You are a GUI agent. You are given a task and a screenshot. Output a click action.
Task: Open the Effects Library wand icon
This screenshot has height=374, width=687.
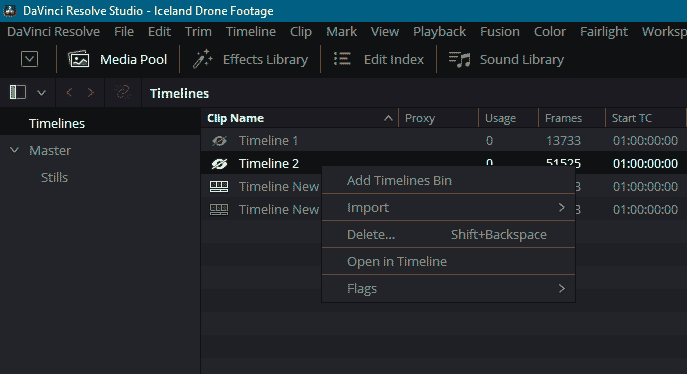pos(202,59)
